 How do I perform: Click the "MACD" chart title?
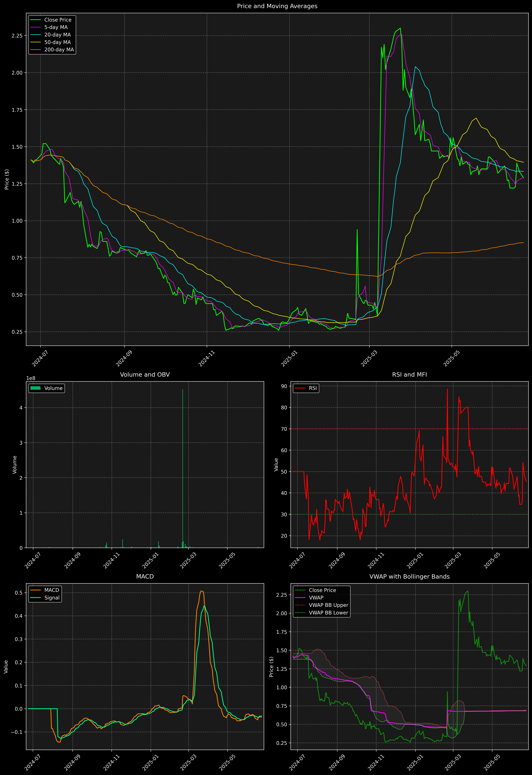145,577
